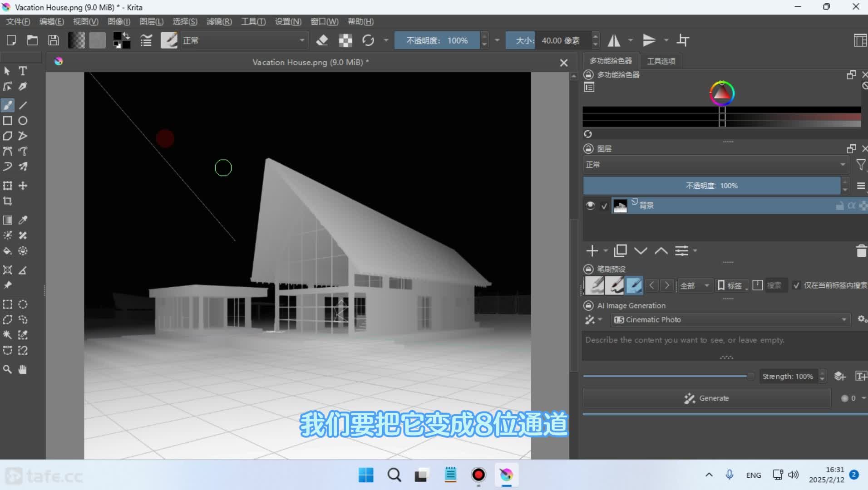868x490 pixels.
Task: Click the horizontal mirror tool icon
Action: (614, 40)
